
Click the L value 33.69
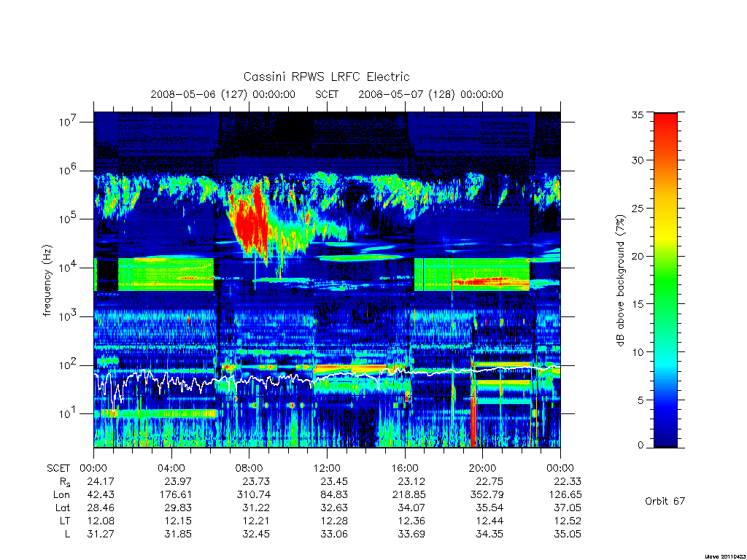pyautogui.click(x=411, y=534)
